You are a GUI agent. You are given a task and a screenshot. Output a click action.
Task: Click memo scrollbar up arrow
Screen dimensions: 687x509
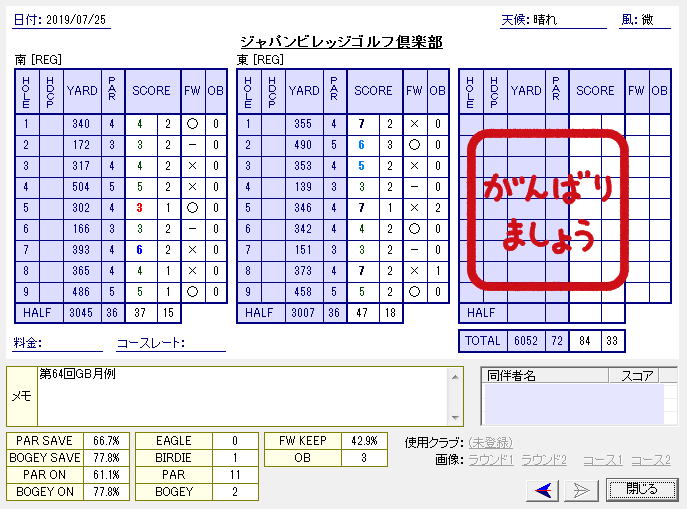[455, 377]
